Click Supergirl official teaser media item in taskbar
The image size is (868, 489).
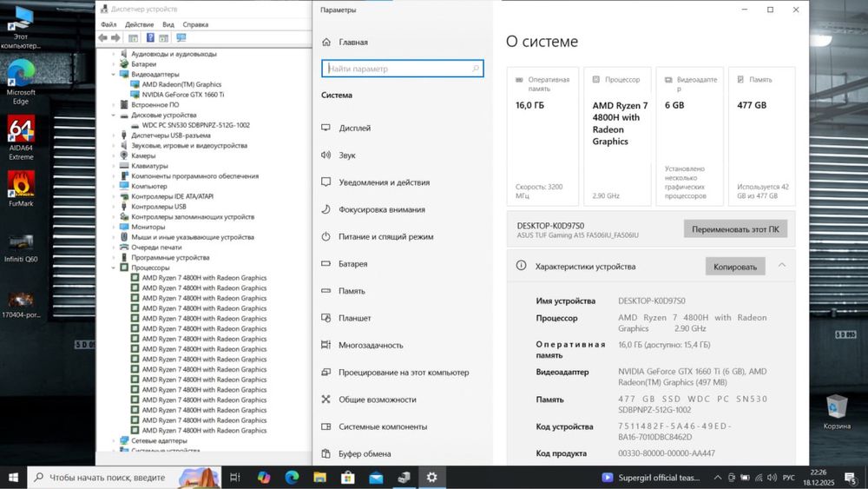coord(651,478)
